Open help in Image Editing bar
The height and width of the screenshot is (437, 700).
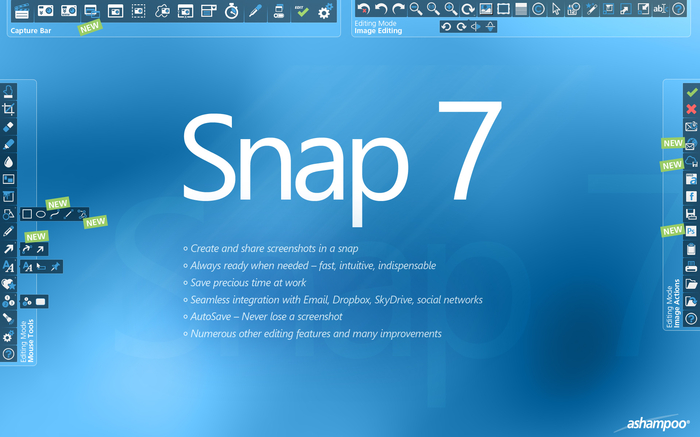coord(678,9)
